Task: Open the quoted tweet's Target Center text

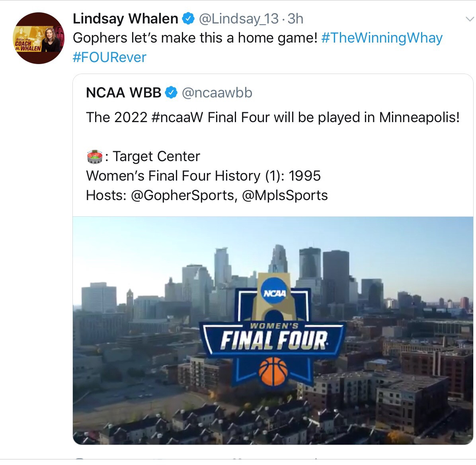Action: [157, 156]
